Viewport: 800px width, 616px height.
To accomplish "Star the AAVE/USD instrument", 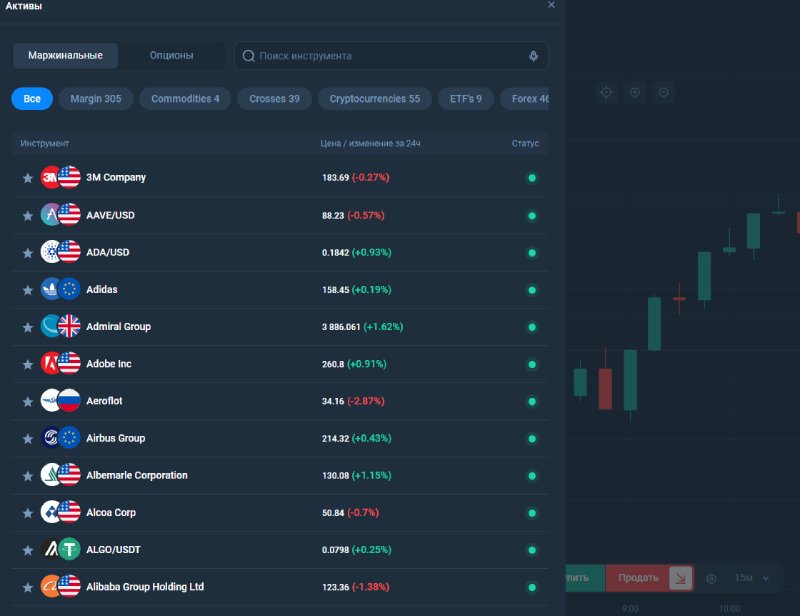I will pyautogui.click(x=28, y=216).
